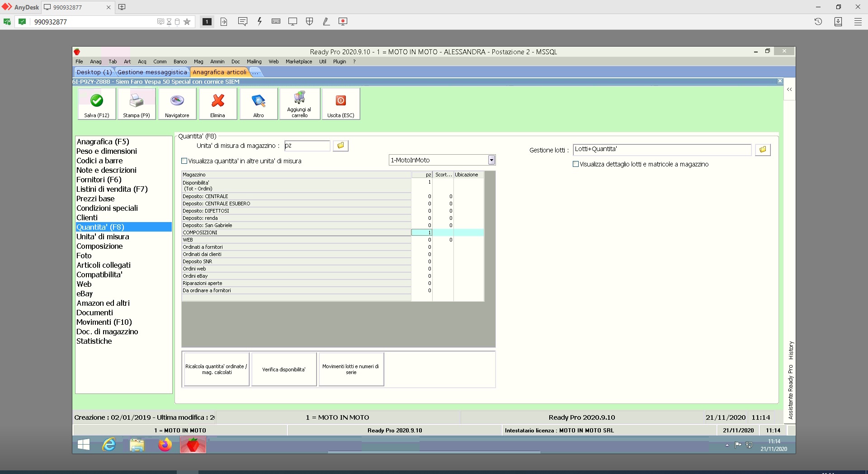Open the AnyDesk keyboard settings icon
The image size is (868, 474).
[276, 21]
